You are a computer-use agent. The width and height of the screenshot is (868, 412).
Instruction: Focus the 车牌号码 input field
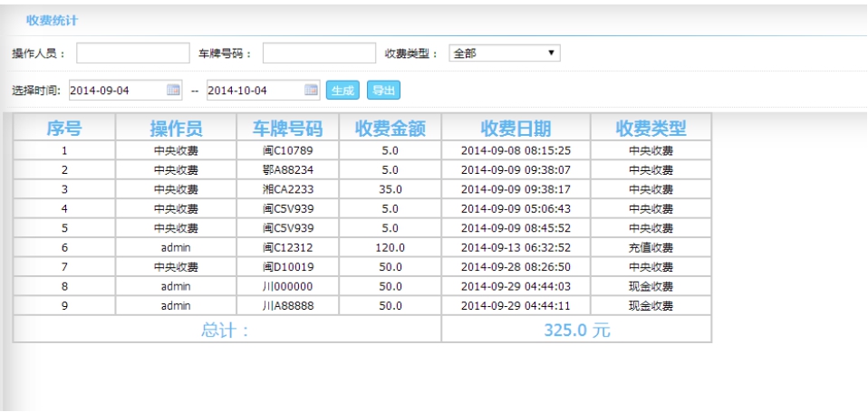click(318, 54)
